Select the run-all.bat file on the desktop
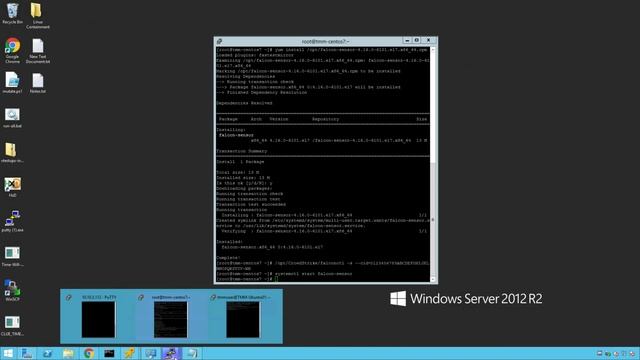 (12, 118)
